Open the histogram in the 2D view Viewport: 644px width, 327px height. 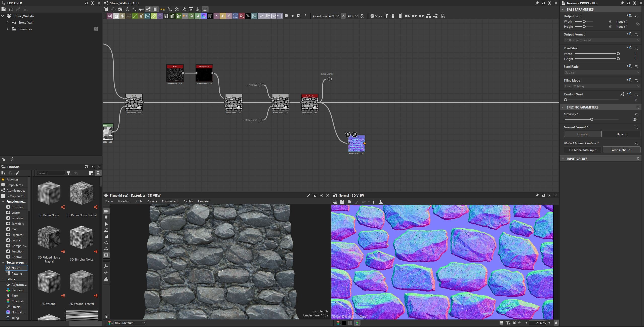(x=380, y=202)
